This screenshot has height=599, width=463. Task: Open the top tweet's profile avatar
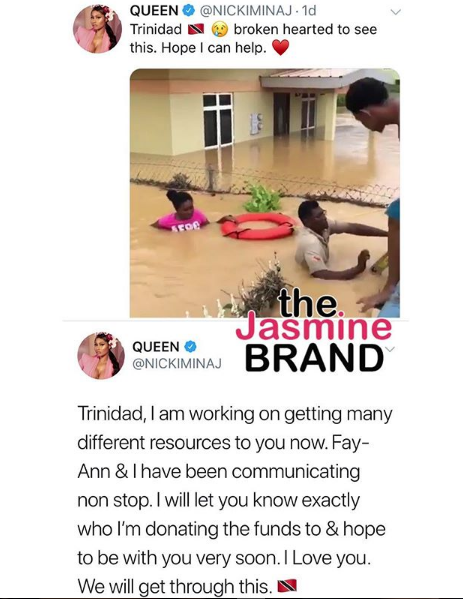coord(97,29)
